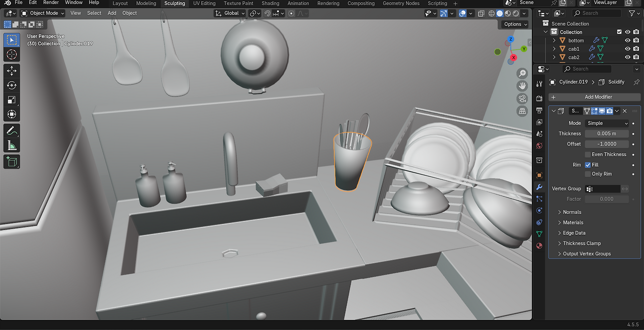Uncheck the Rim Fill checkbox

(588, 165)
